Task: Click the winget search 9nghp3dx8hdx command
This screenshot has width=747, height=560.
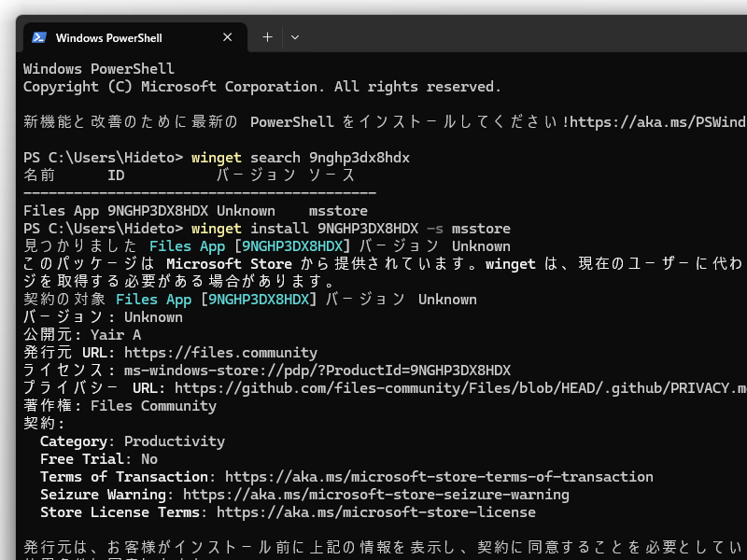Action: (x=299, y=157)
